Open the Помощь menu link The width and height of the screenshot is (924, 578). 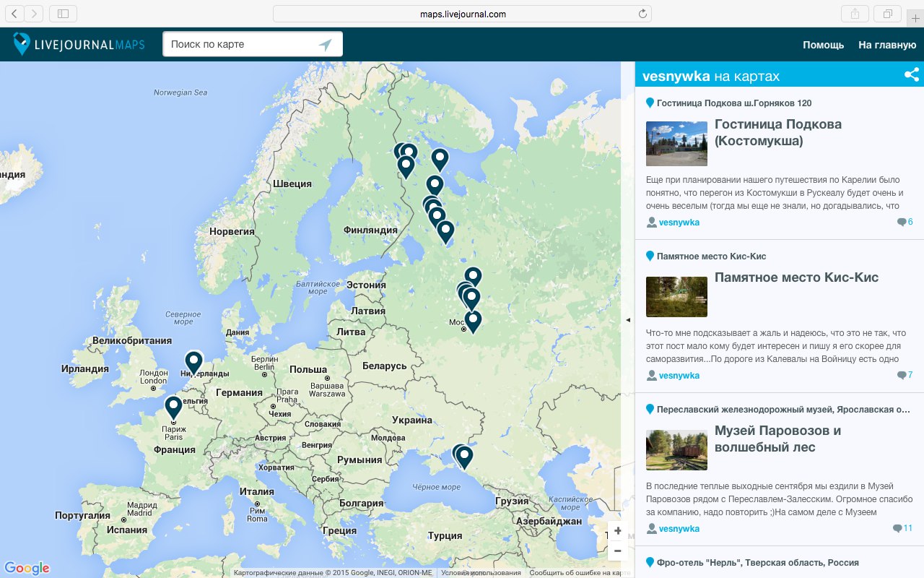click(823, 45)
